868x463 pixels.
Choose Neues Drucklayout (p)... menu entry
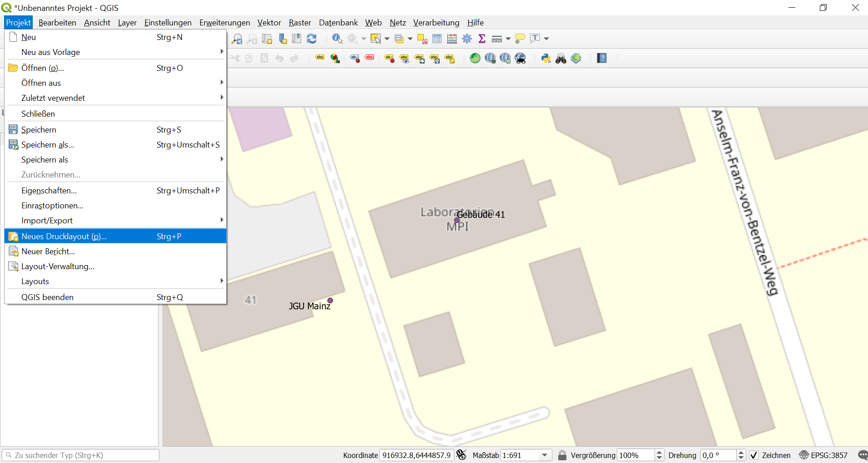click(115, 236)
